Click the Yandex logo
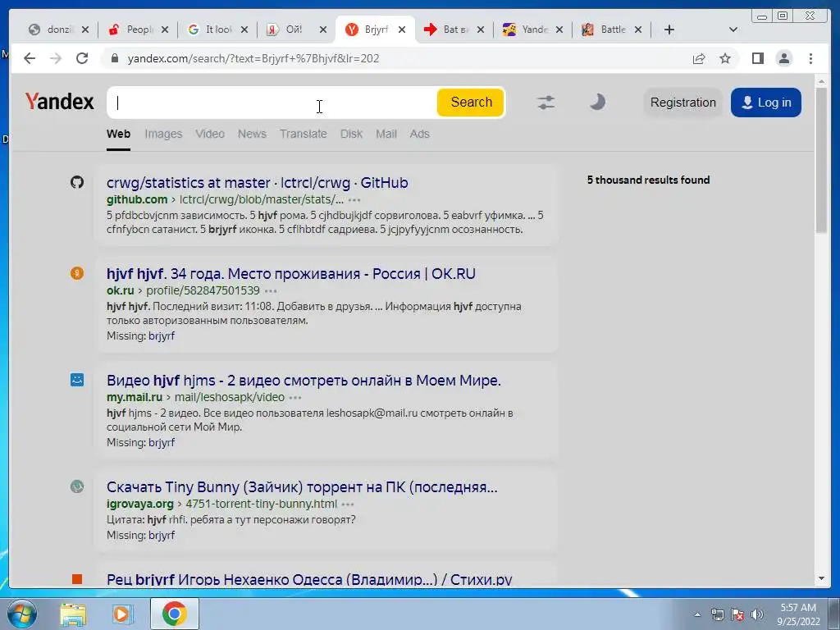 pyautogui.click(x=59, y=102)
